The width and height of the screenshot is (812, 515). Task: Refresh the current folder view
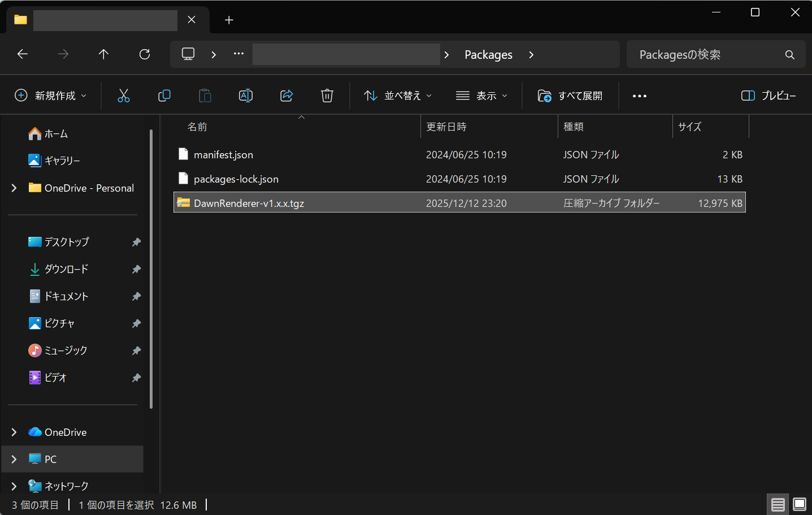[x=145, y=54]
